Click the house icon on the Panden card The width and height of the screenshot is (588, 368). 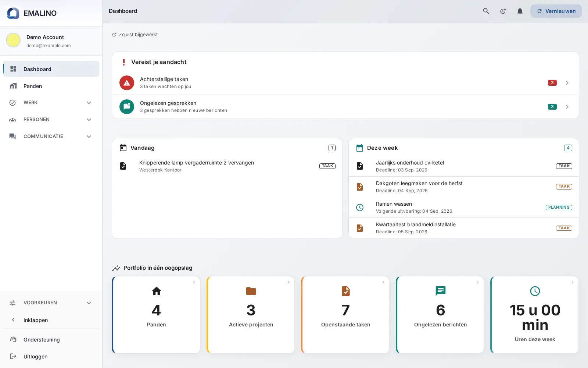(x=157, y=291)
